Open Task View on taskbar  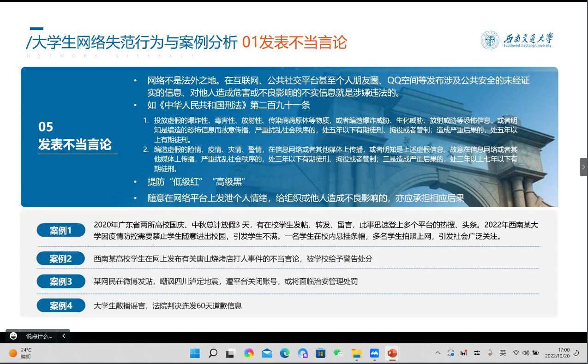coord(230,353)
